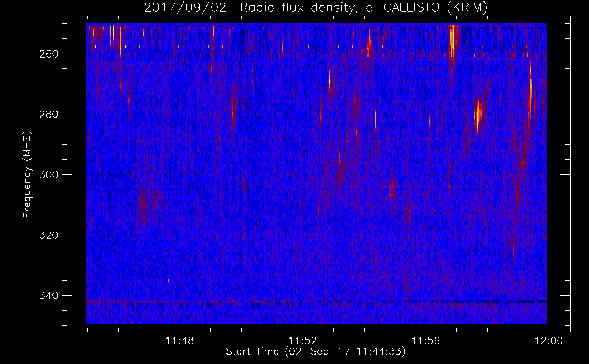Click the 'Start Time (02-Sep-17 11:44:33)' x-axis label
The height and width of the screenshot is (364, 589).
coord(316,352)
